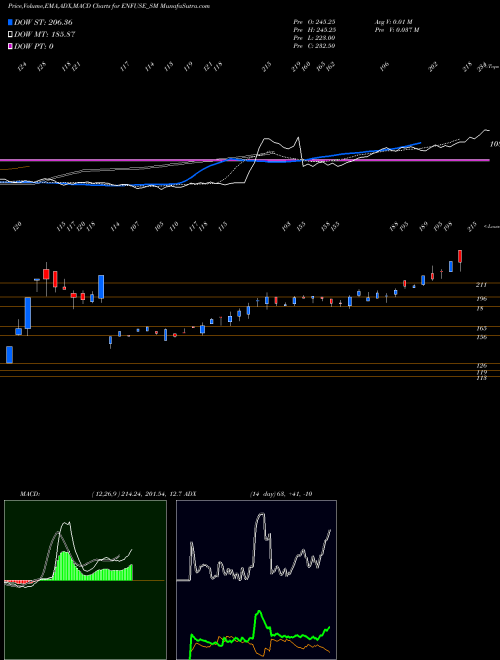Click the ADX indicator chart panel

tap(256, 580)
